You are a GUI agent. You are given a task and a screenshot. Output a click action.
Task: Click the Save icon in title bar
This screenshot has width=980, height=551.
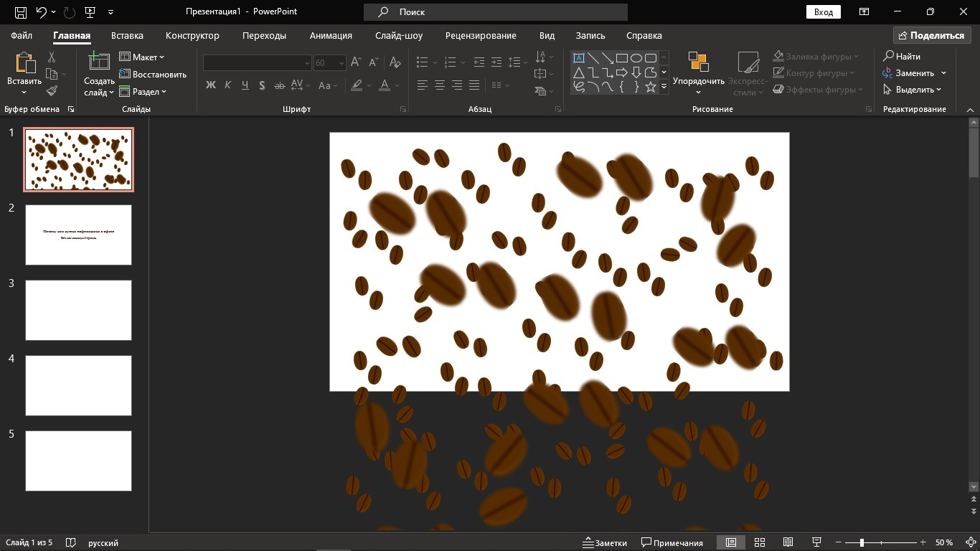21,12
